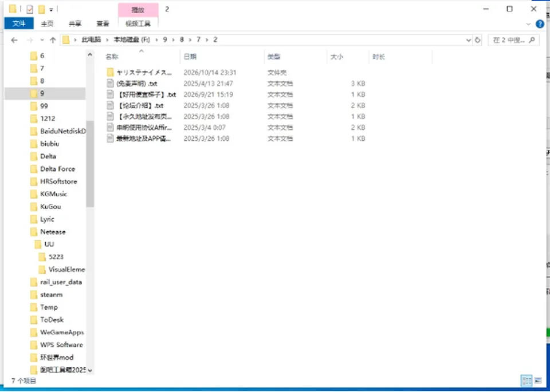The height and width of the screenshot is (392, 550).
Task: Switch to the 查看 ribbon tab
Action: 103,23
